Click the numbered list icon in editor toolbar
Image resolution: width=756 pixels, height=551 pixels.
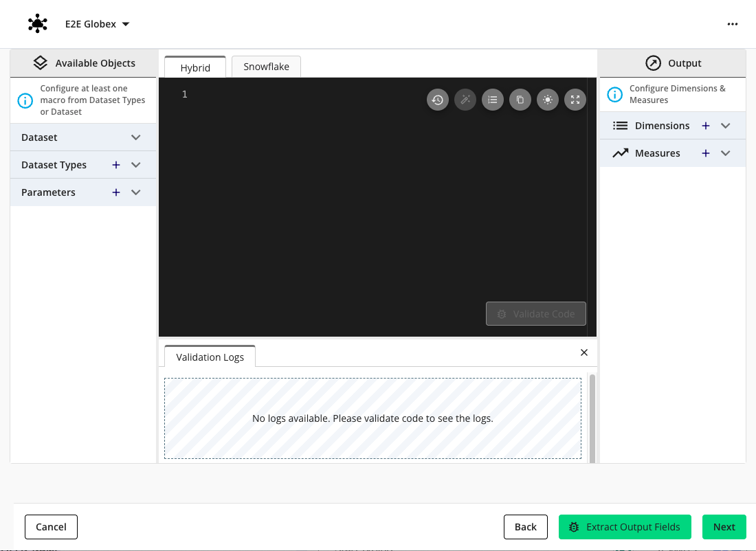click(x=493, y=100)
